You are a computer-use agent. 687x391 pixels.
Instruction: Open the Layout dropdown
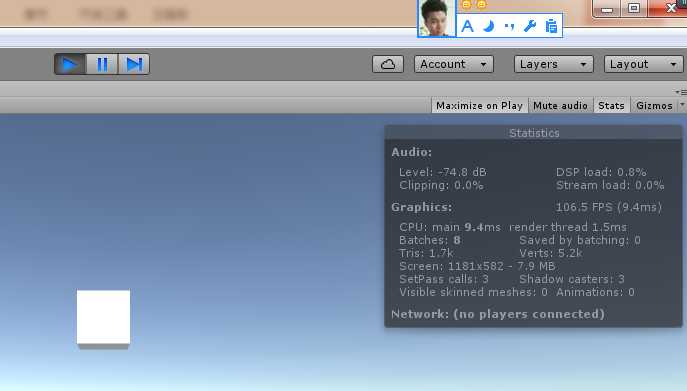pos(644,64)
